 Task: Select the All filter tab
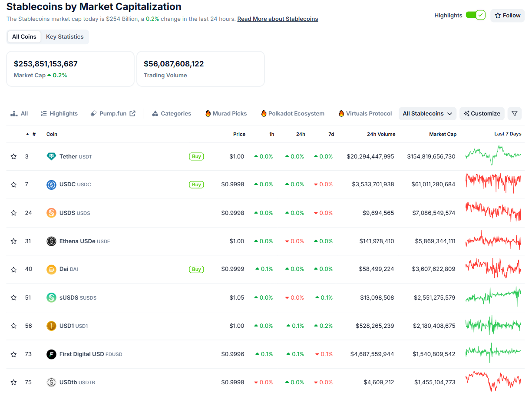point(19,113)
